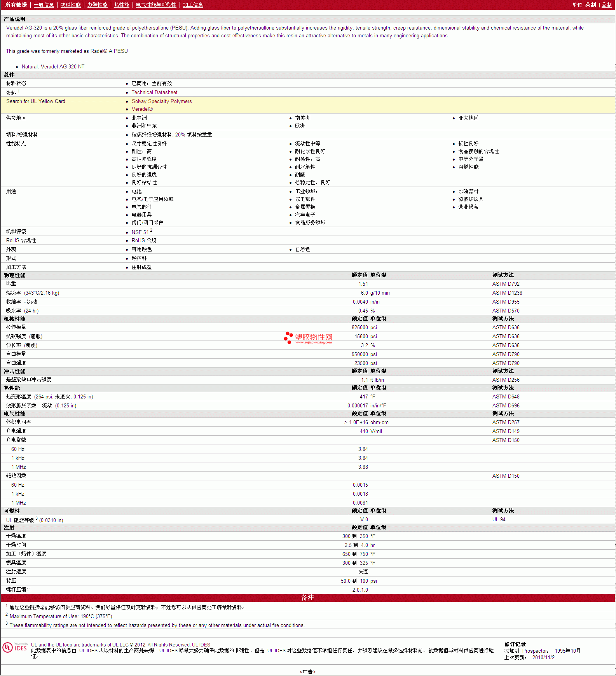Select the 弯曲强度 value 23500 psi
Viewport: 616px width, 676px height.
pos(365,363)
